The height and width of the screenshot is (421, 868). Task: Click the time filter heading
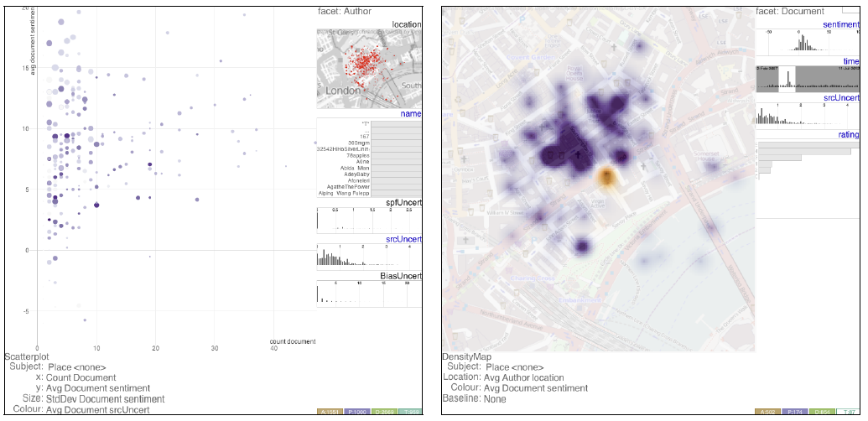(850, 61)
